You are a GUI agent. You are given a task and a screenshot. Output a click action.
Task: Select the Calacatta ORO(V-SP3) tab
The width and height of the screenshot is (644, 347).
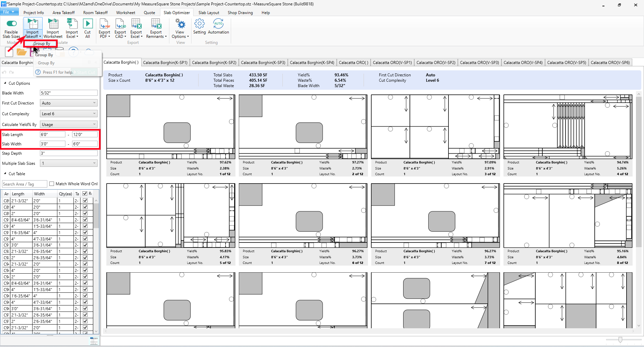pyautogui.click(x=479, y=63)
